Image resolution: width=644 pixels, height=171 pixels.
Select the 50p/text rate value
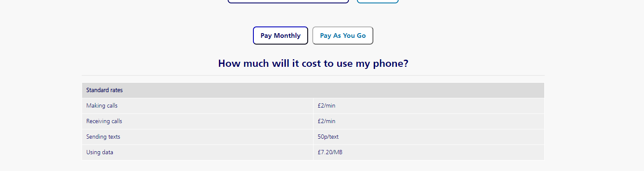pos(328,137)
